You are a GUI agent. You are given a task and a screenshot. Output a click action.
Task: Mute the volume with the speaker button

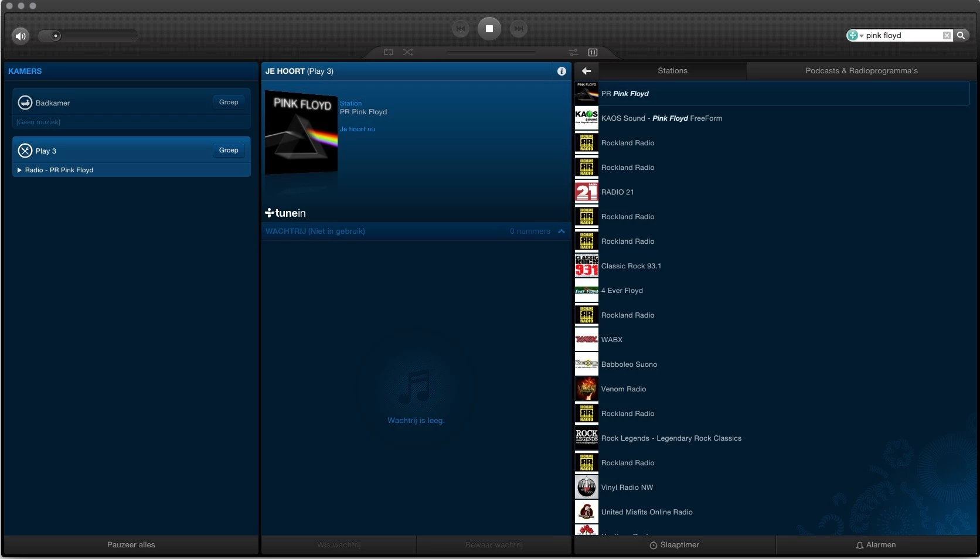pyautogui.click(x=21, y=36)
